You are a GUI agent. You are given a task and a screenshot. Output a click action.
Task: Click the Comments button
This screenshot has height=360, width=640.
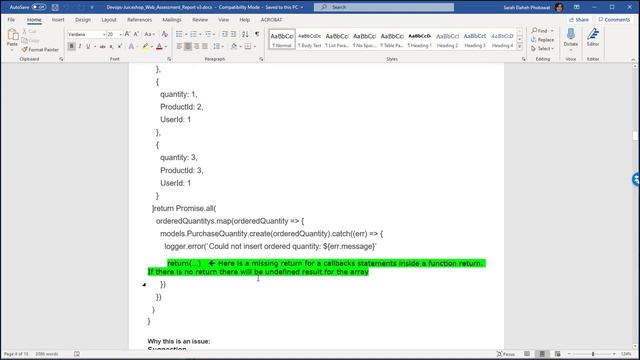point(614,20)
